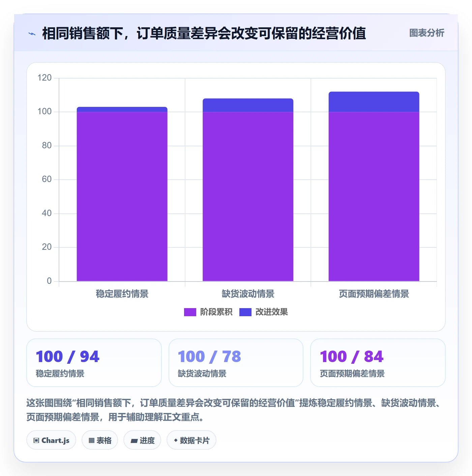Click the y-axis tick value 40
Image resolution: width=472 pixels, height=476 pixels.
pyautogui.click(x=47, y=213)
